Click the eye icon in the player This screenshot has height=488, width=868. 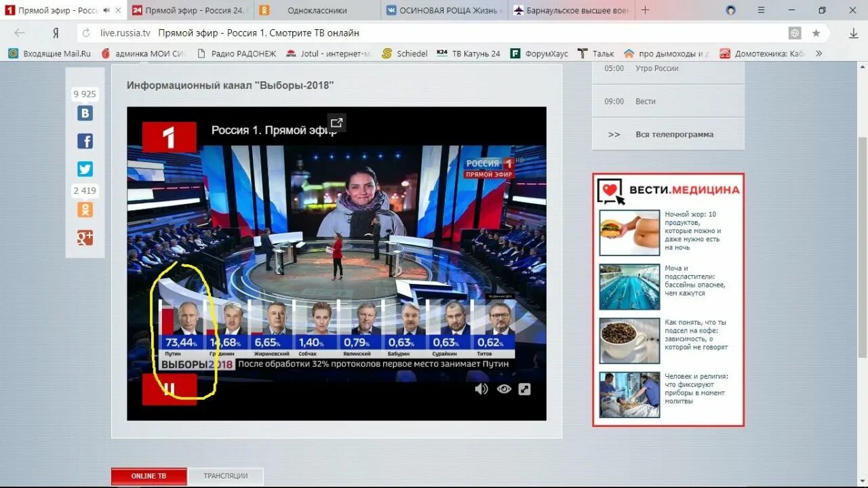pyautogui.click(x=504, y=389)
